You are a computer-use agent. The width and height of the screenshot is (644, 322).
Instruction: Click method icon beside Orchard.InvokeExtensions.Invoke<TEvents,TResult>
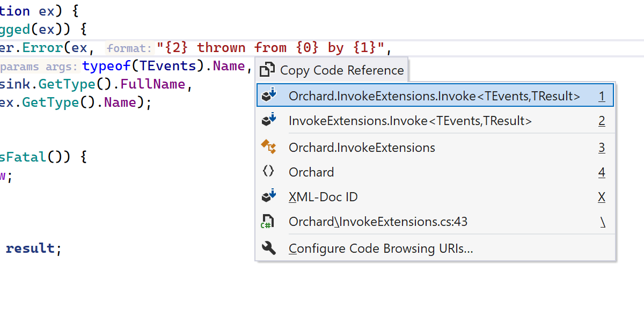269,96
